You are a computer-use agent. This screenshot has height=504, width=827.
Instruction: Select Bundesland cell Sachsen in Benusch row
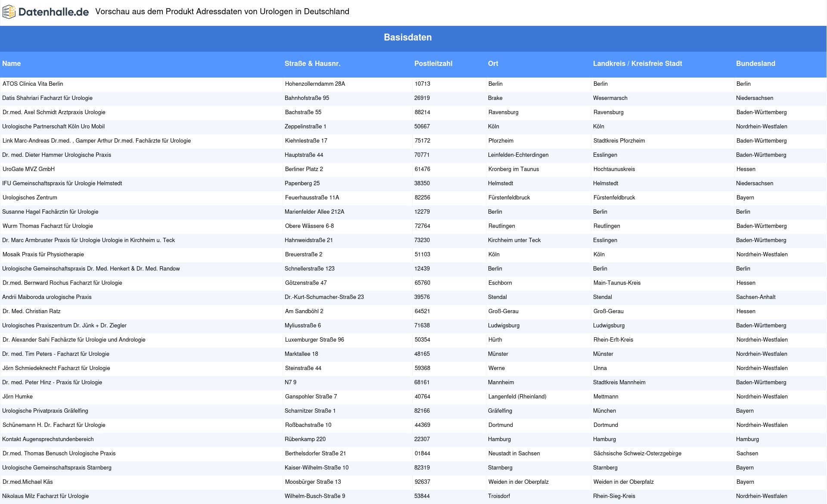click(x=747, y=453)
